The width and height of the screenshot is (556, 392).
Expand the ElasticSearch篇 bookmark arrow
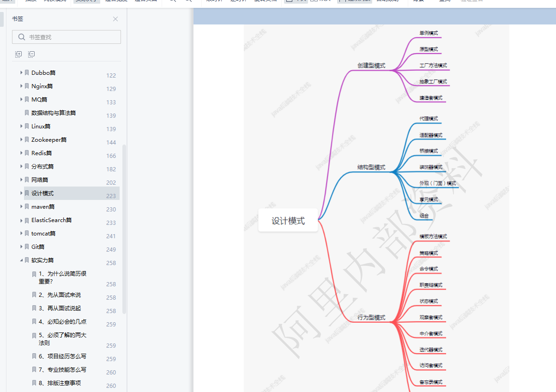(x=21, y=220)
